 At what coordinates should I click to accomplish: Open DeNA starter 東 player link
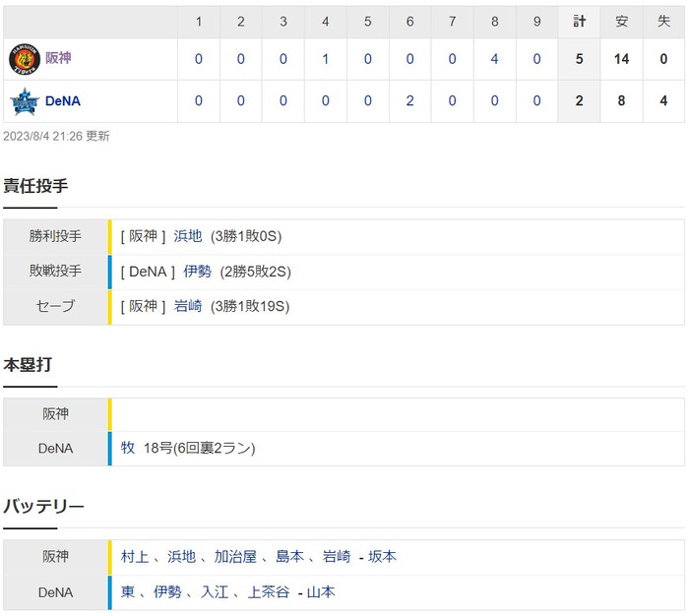click(x=128, y=592)
